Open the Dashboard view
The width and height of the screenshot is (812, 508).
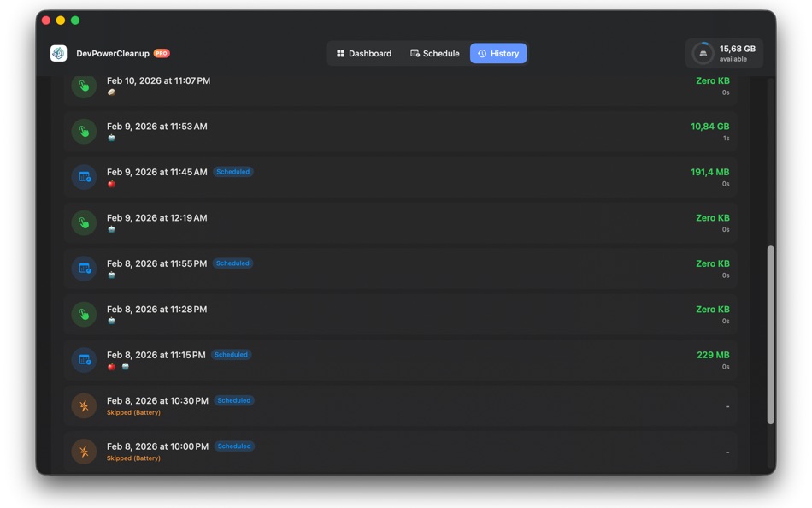(364, 53)
